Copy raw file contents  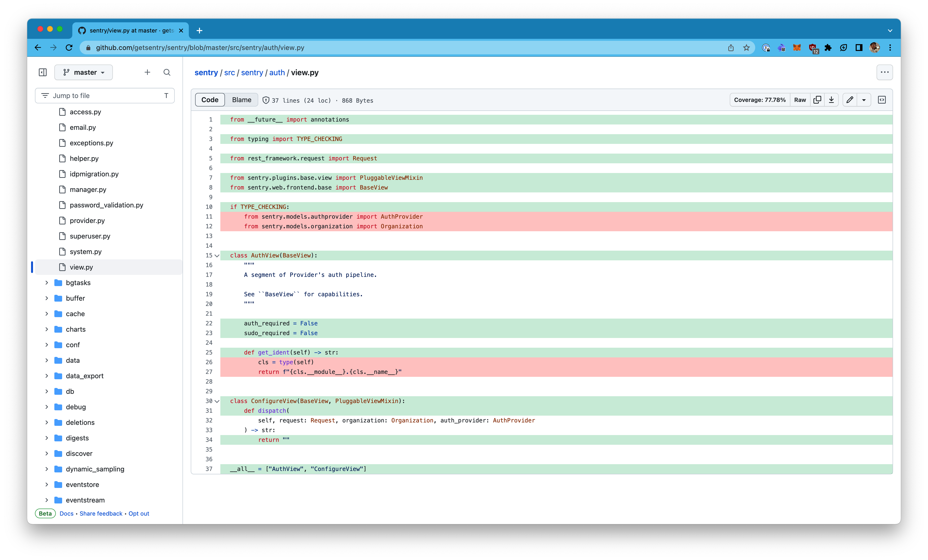[817, 100]
